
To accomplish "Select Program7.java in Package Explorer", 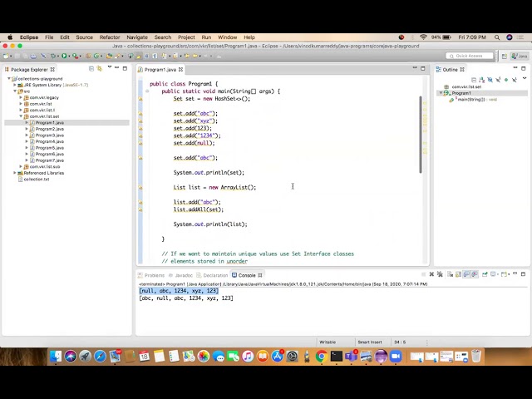I will coord(50,160).
